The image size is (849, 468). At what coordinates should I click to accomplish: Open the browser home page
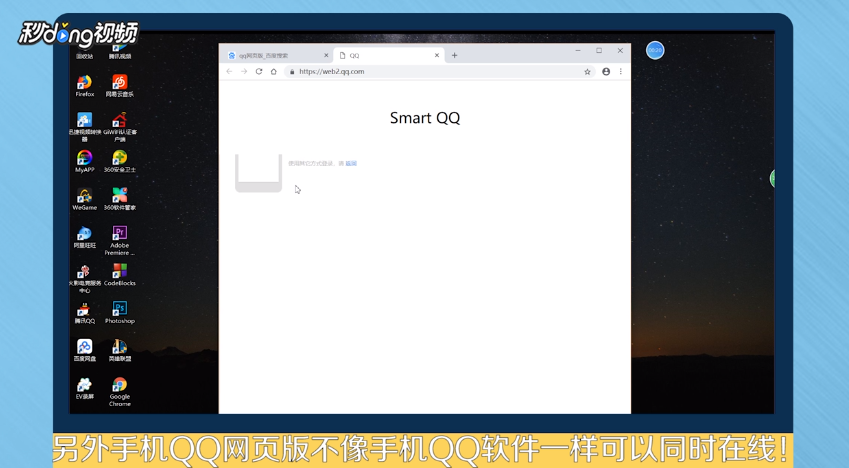click(274, 72)
